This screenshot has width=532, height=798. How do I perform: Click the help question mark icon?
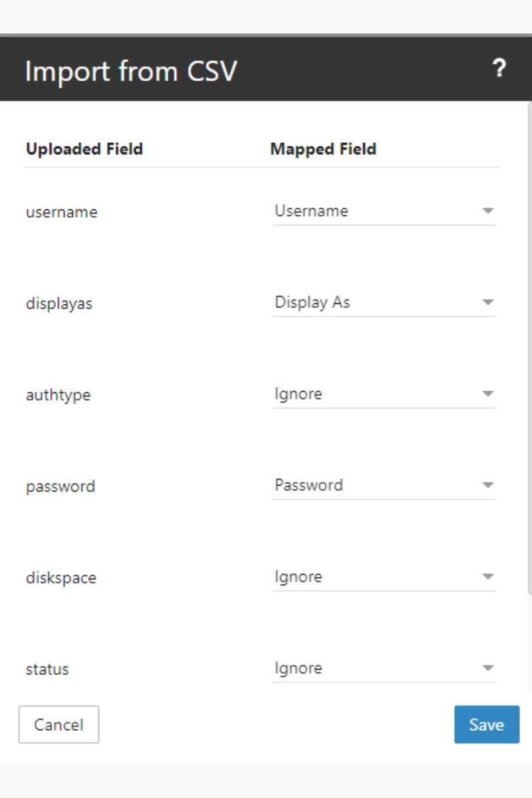[x=499, y=68]
